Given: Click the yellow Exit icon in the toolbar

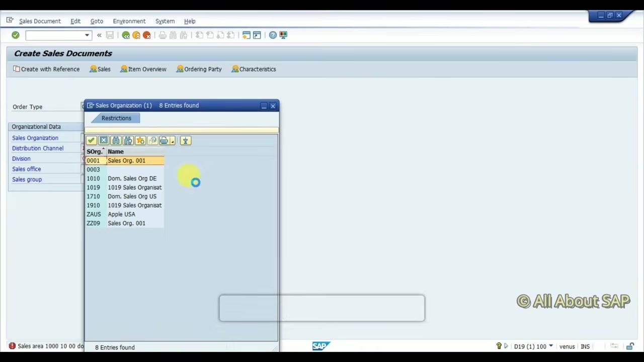Looking at the screenshot, I should 136,35.
